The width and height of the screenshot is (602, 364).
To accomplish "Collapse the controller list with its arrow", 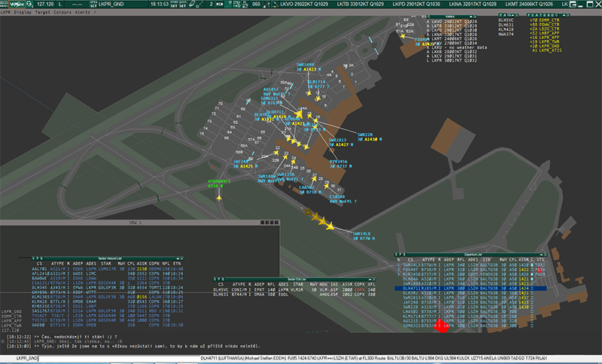I will [564, 15].
